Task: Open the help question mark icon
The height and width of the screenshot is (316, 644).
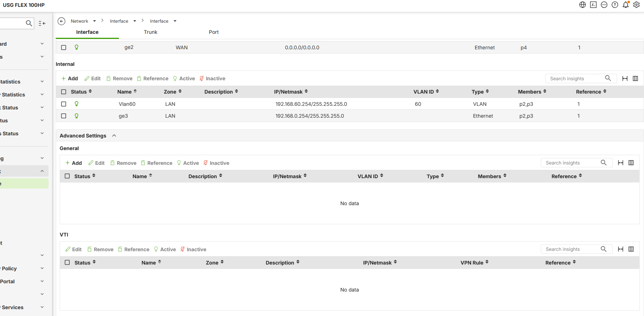Action: point(615,5)
